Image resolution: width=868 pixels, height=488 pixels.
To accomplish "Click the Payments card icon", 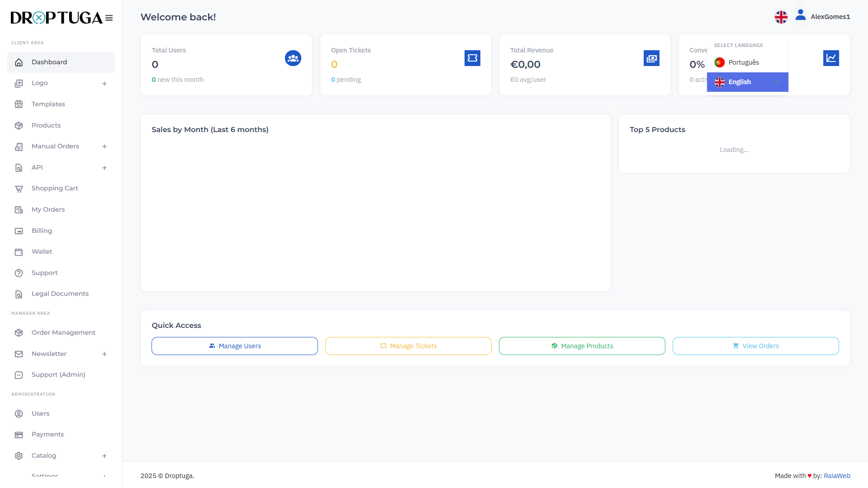I will 19,435.
